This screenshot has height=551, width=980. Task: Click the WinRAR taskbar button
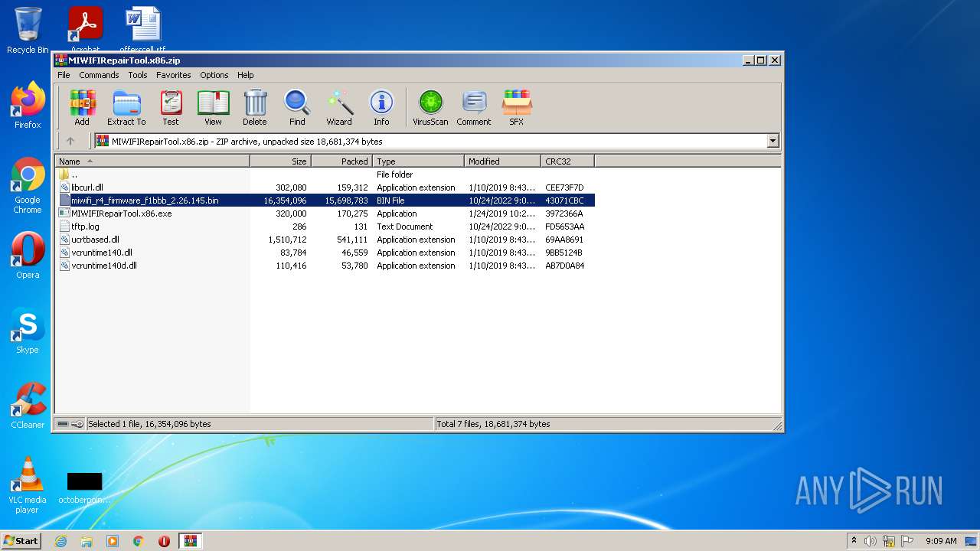pos(190,541)
